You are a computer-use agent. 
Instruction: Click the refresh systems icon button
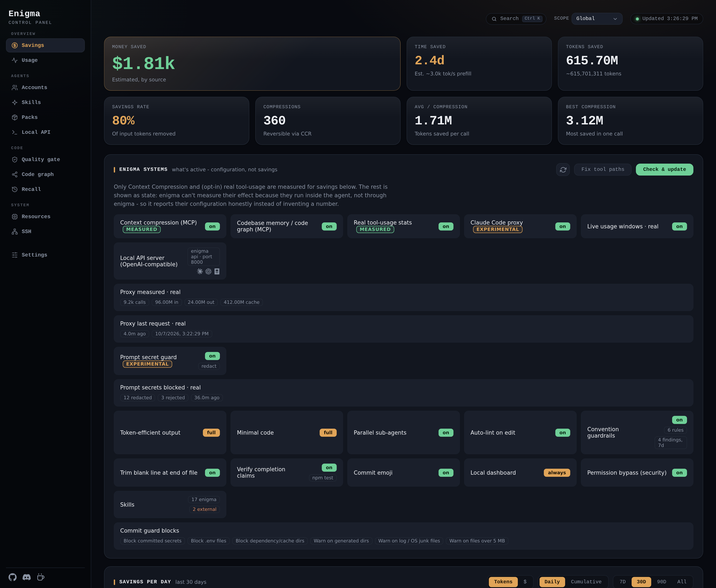click(563, 169)
